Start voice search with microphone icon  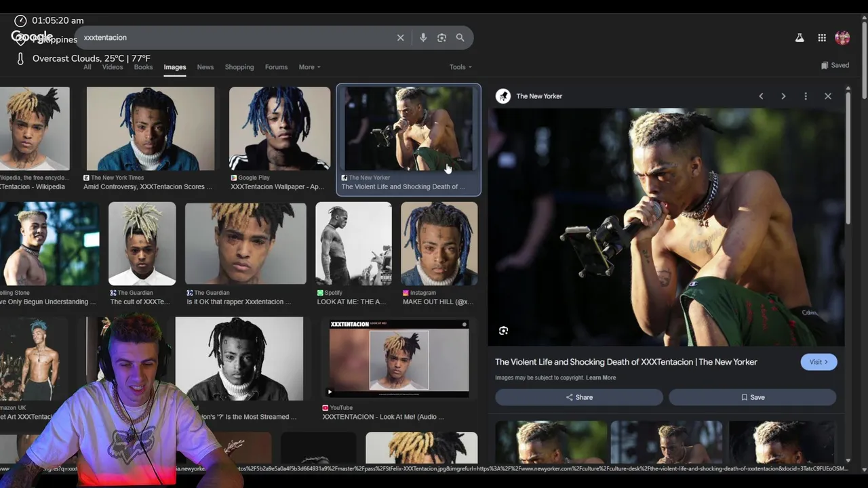(423, 38)
